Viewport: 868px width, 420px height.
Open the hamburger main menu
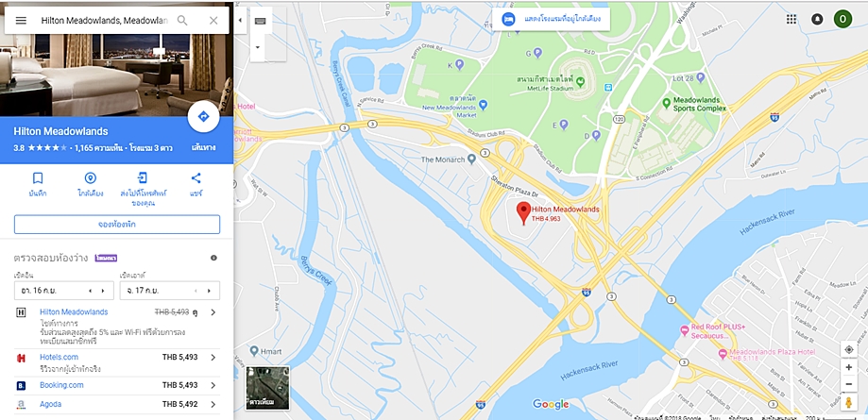point(21,21)
